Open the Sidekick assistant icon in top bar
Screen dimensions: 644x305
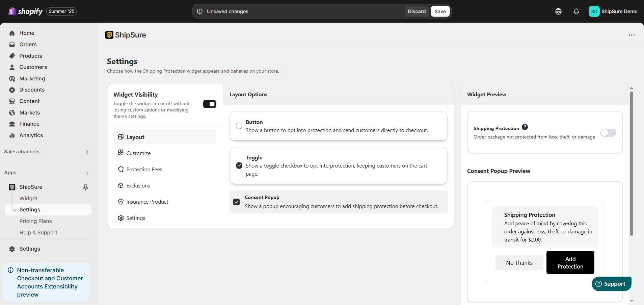[x=558, y=11]
